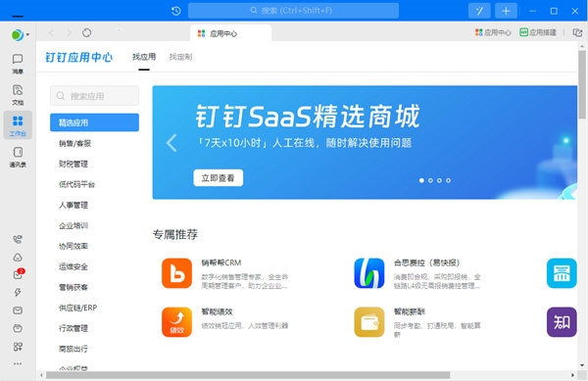Viewport: 588px width, 381px height.
Task: Select 行政管理 category
Action: click(x=73, y=328)
